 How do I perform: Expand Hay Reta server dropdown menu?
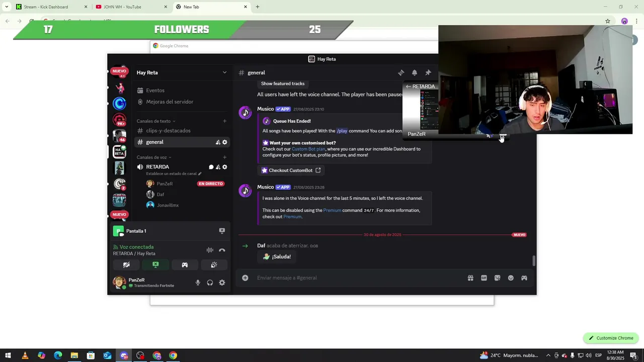pos(224,72)
